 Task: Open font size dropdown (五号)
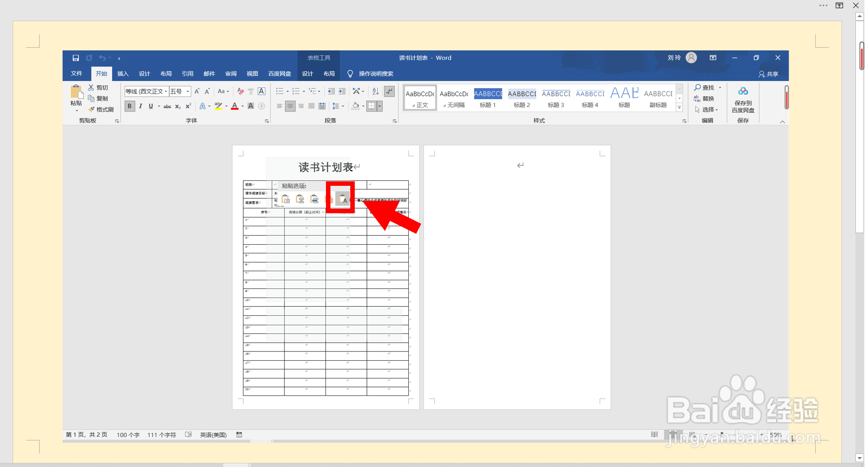[x=188, y=91]
